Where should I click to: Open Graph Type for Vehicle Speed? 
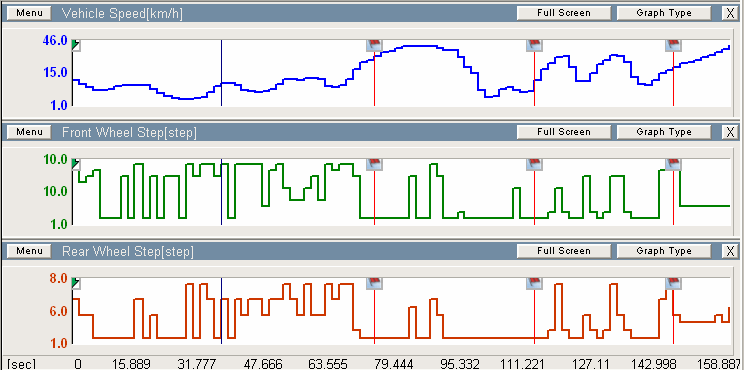664,13
